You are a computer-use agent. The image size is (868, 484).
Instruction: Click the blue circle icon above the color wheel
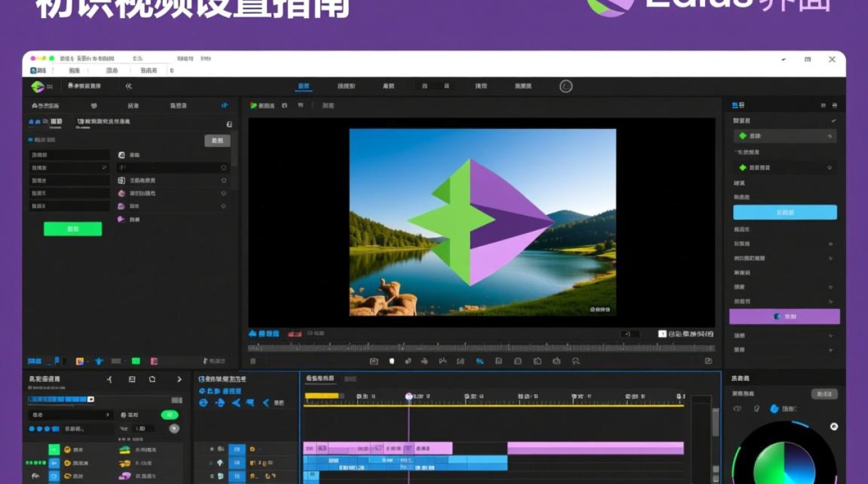(x=774, y=408)
